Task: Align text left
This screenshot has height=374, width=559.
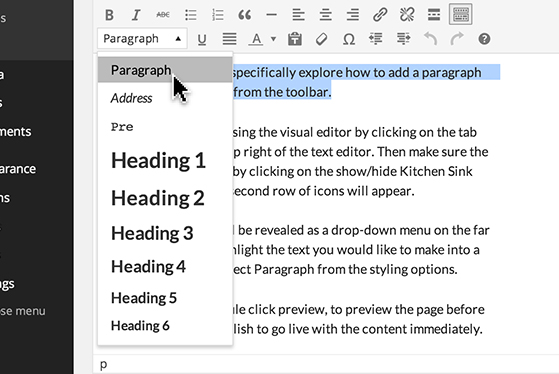Action: (x=298, y=15)
